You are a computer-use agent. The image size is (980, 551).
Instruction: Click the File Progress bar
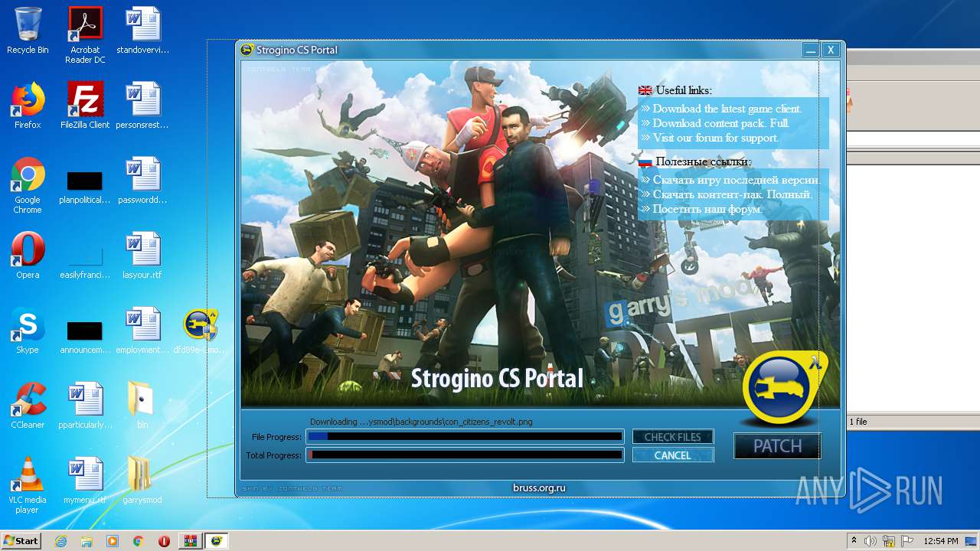pos(465,437)
